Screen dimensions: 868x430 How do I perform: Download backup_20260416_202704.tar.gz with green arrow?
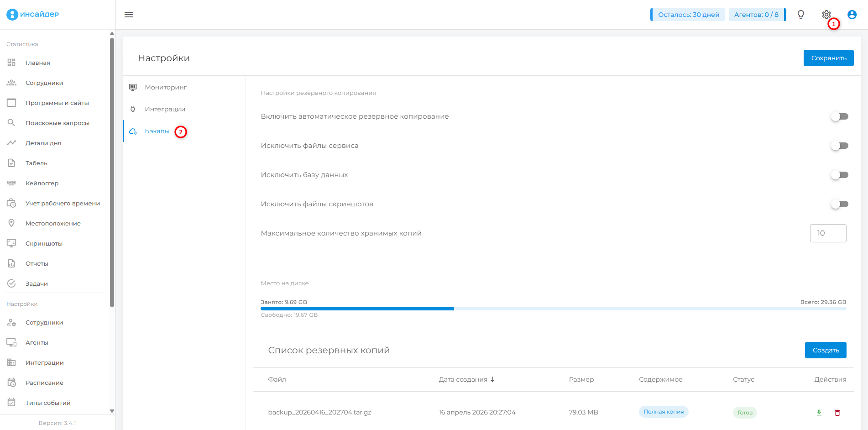[819, 413]
